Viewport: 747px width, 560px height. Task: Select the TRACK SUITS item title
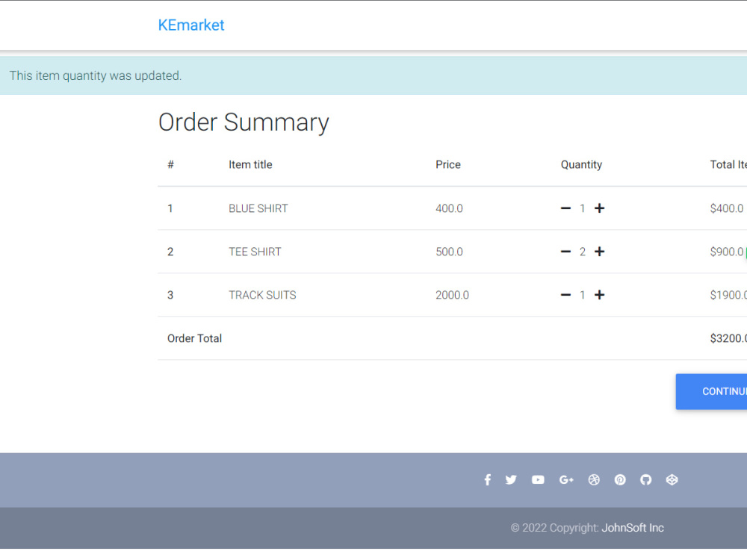[x=262, y=295]
